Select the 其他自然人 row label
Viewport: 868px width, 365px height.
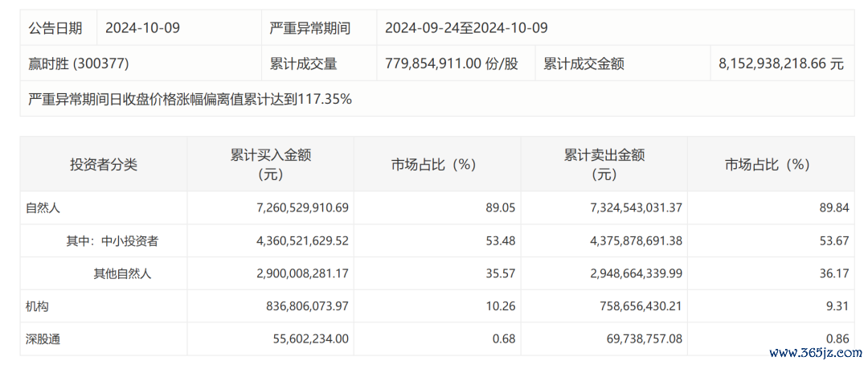tap(122, 273)
